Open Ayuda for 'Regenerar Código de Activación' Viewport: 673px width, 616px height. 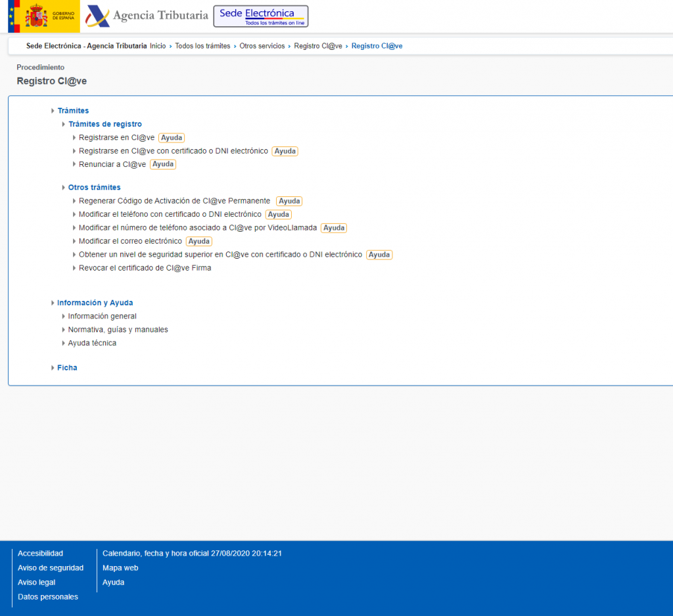(289, 201)
